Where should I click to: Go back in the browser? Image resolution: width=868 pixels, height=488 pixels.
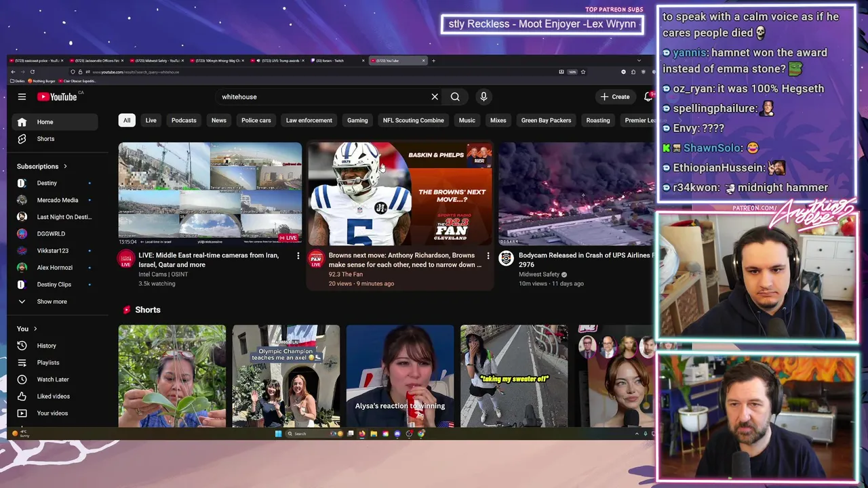pos(13,72)
